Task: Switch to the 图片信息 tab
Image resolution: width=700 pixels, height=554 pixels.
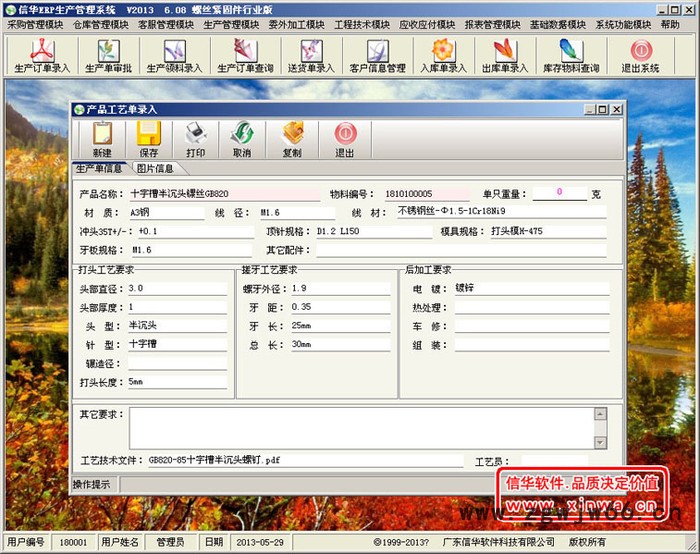Action: (154, 169)
